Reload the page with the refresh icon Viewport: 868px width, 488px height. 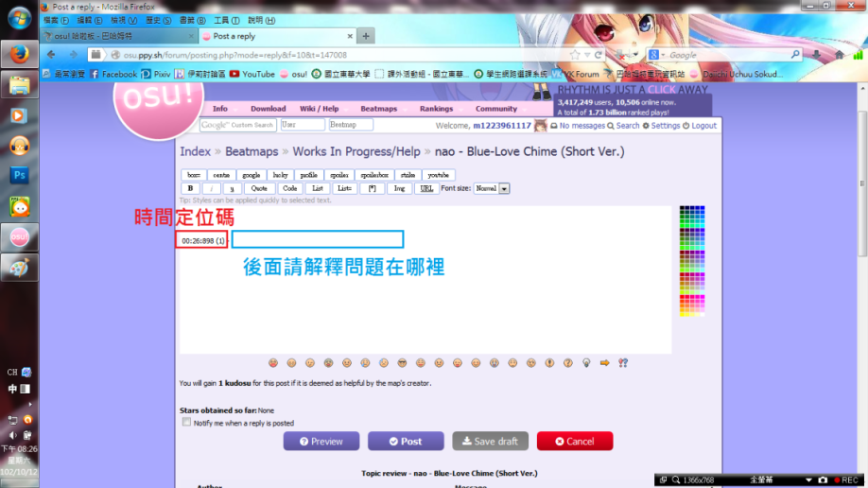tap(598, 55)
